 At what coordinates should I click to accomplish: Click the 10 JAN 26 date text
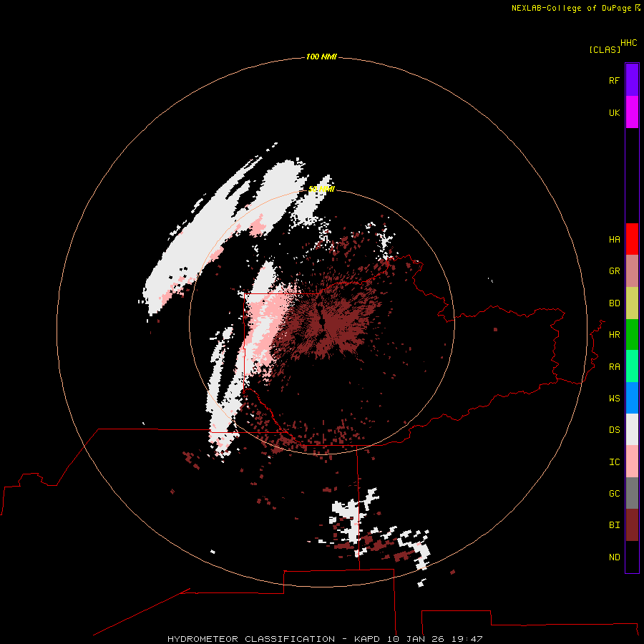(415, 639)
